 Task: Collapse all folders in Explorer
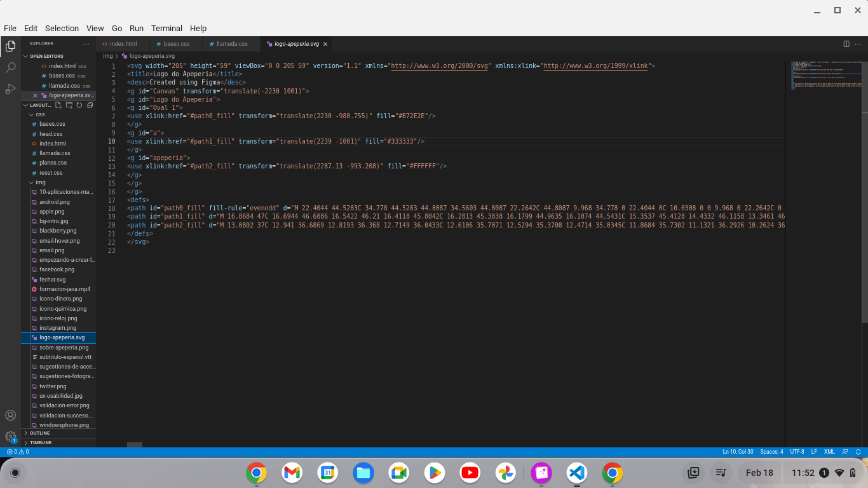(90, 105)
